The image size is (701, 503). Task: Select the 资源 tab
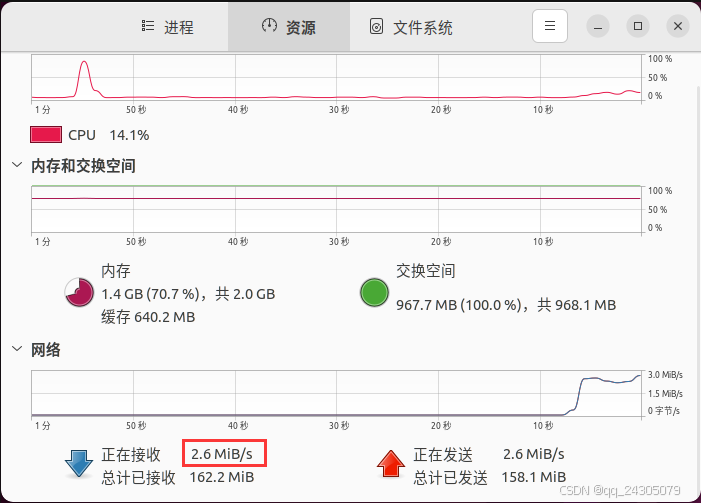point(289,27)
